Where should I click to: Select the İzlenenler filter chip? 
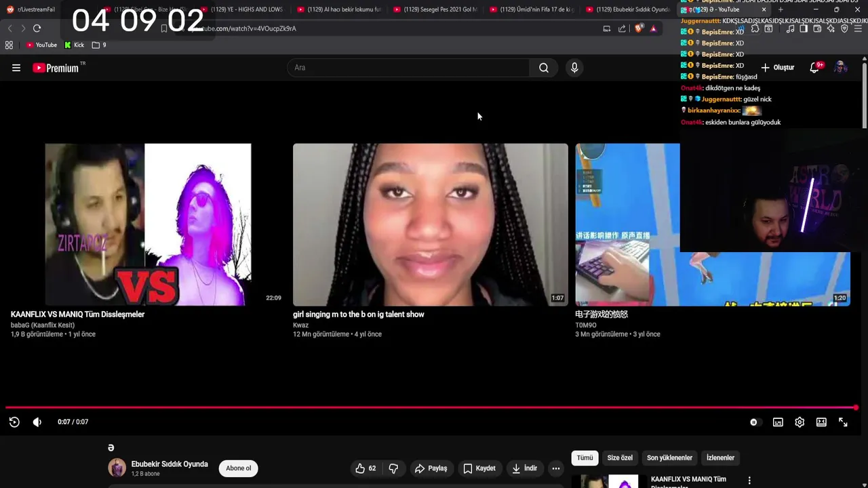click(720, 458)
